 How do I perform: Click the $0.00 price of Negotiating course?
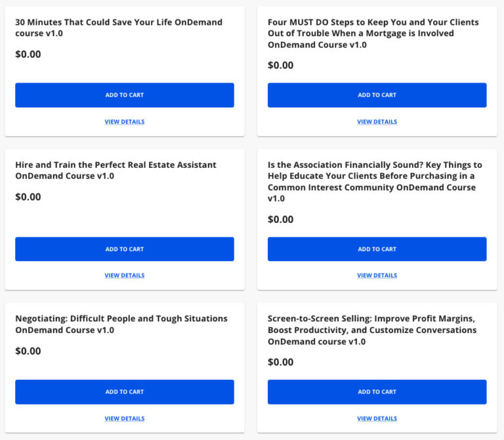tap(28, 351)
